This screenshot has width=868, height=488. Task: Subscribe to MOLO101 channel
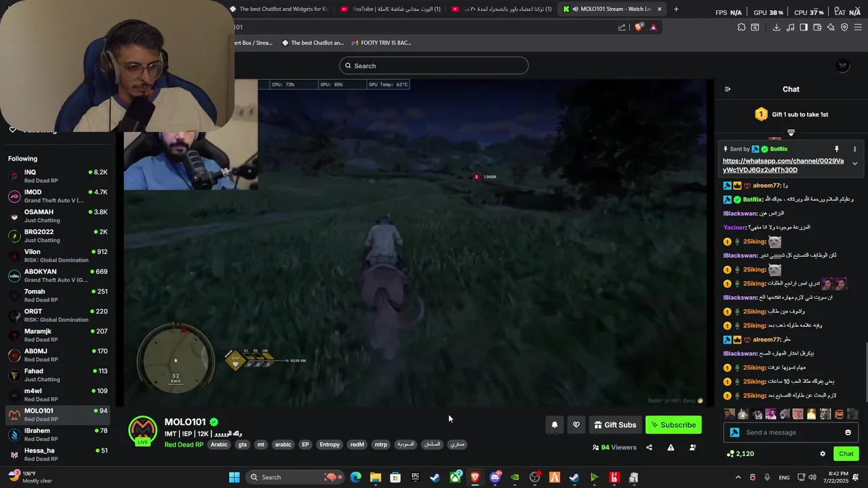click(x=673, y=425)
